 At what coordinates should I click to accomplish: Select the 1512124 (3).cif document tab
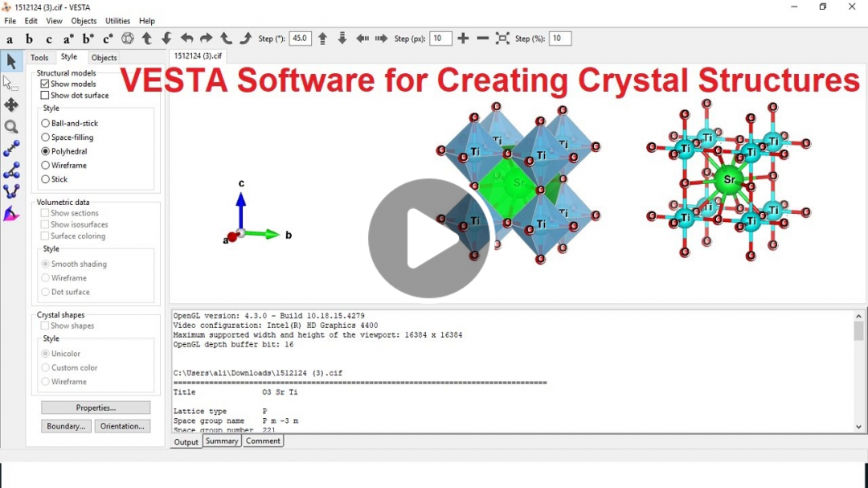click(x=198, y=56)
